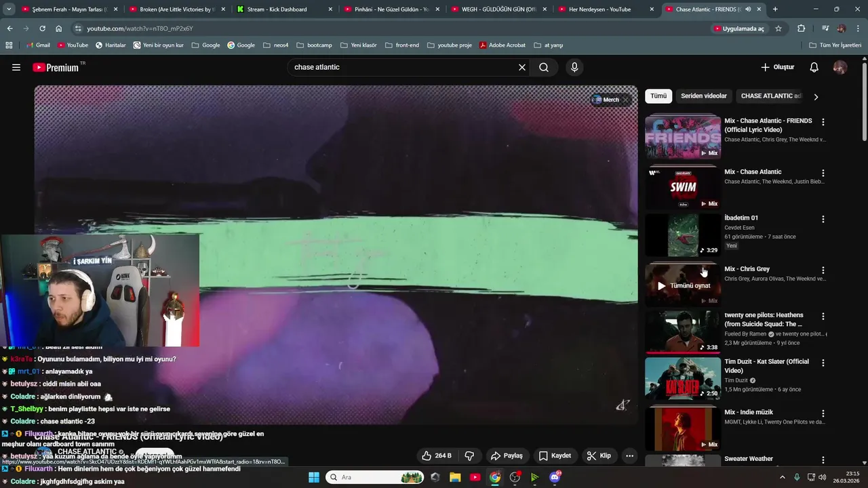Viewport: 868px width, 488px height.
Task: Open YouTube notifications bell
Action: click(814, 67)
